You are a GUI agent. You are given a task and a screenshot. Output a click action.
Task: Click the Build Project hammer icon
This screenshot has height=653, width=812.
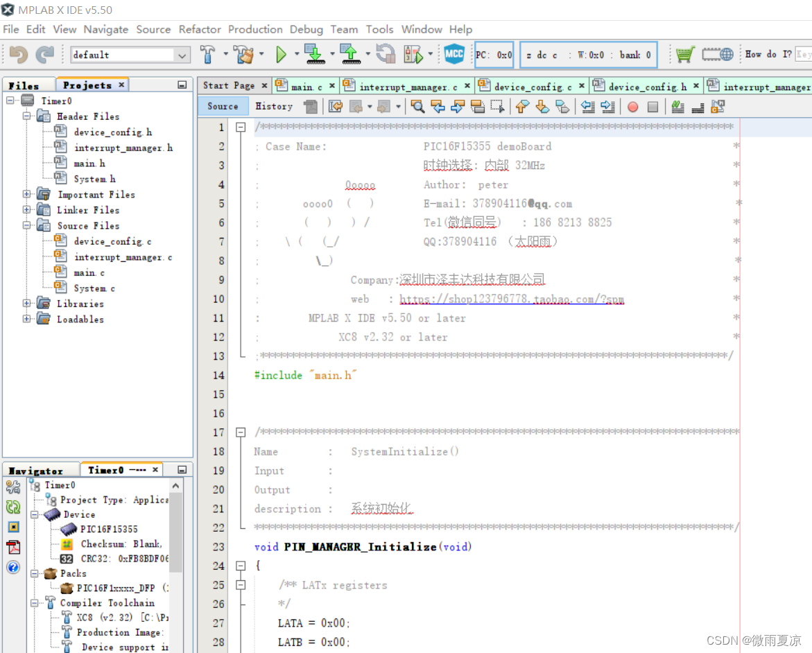[x=207, y=54]
